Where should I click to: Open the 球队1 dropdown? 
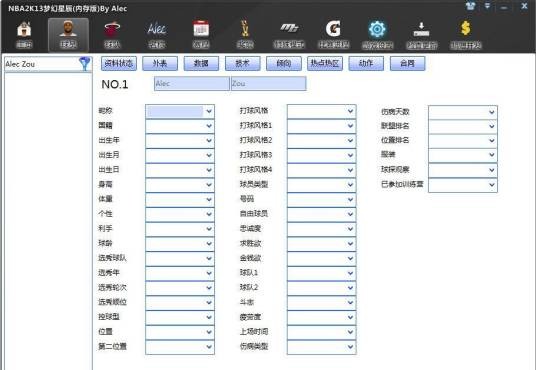tap(321, 273)
